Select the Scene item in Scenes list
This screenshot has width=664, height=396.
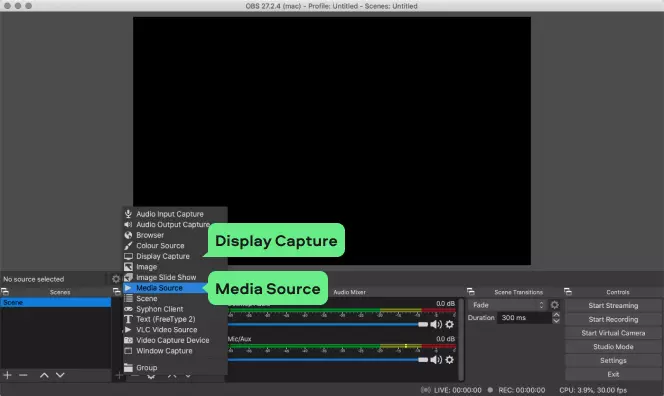[x=55, y=302]
